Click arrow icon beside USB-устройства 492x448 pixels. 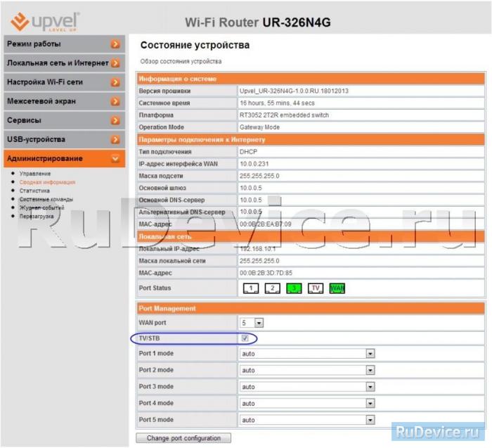[x=115, y=139]
